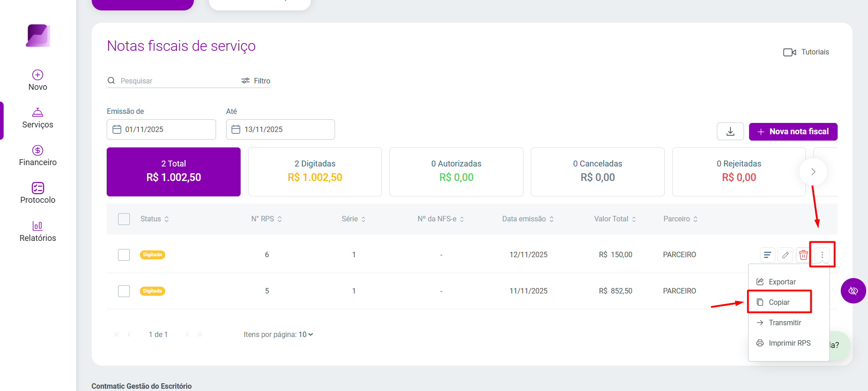This screenshot has height=391, width=868.
Task: Click the search magnifier icon
Action: (111, 81)
